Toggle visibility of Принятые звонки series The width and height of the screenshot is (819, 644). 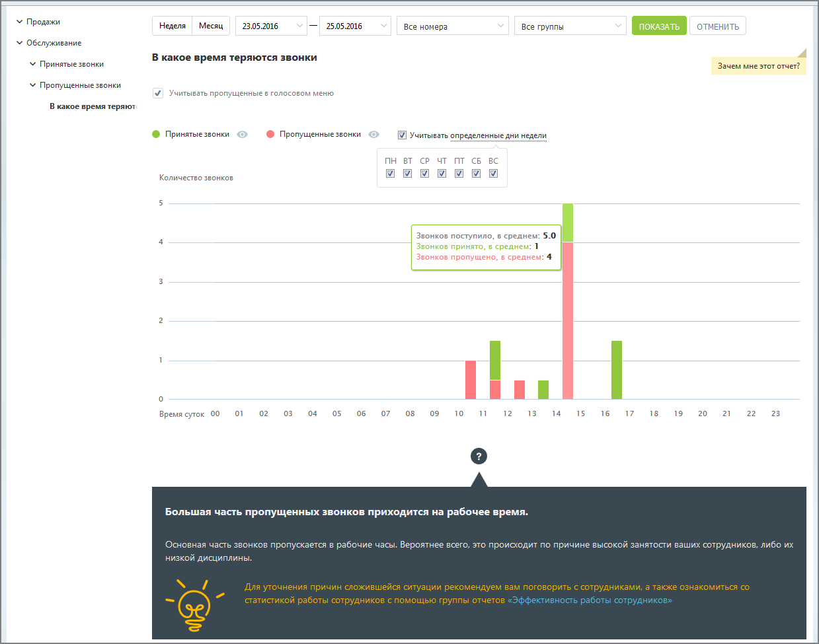point(243,134)
